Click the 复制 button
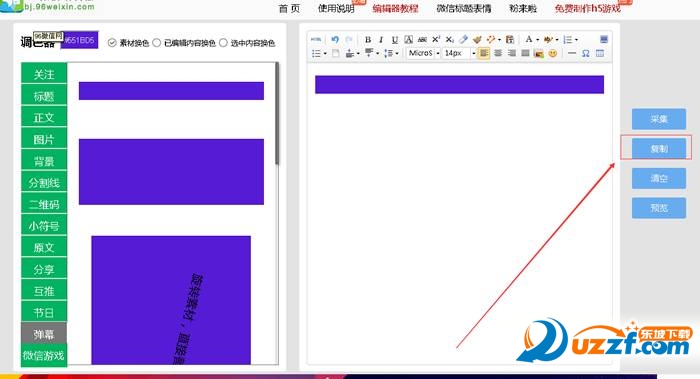 (658, 149)
